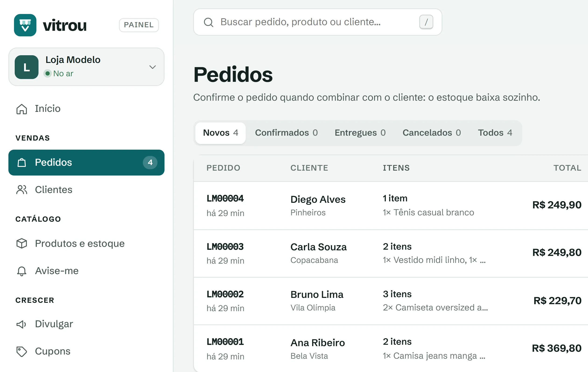This screenshot has height=372, width=588.
Task: Click the total R$ 229,70
Action: (x=557, y=300)
